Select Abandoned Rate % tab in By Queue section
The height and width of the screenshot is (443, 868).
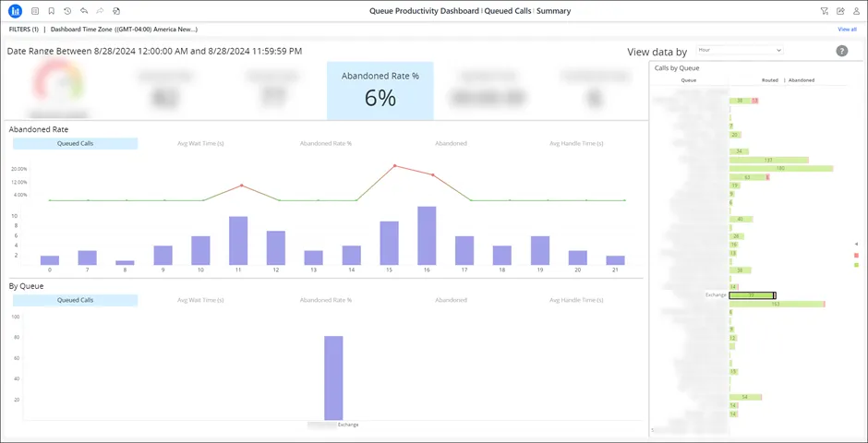[325, 300]
